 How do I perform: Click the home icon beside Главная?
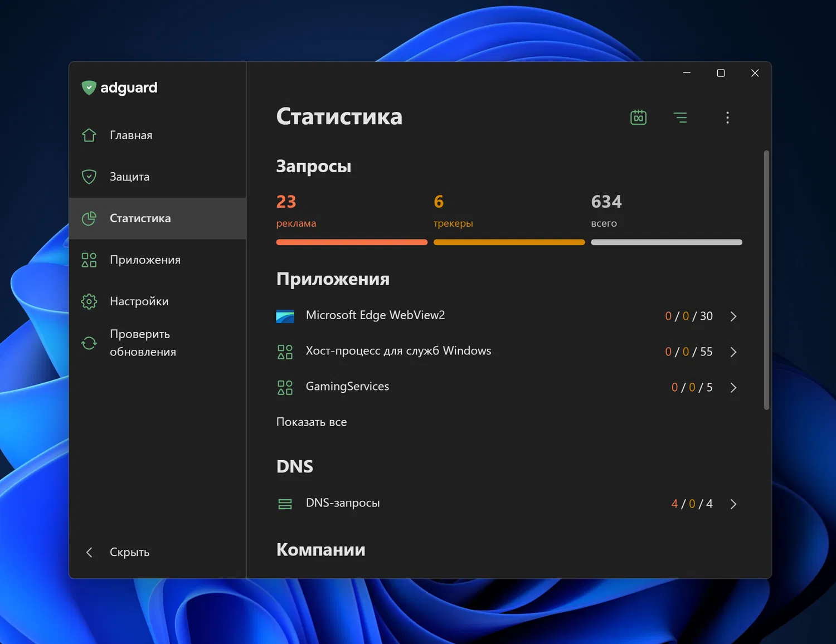tap(89, 135)
